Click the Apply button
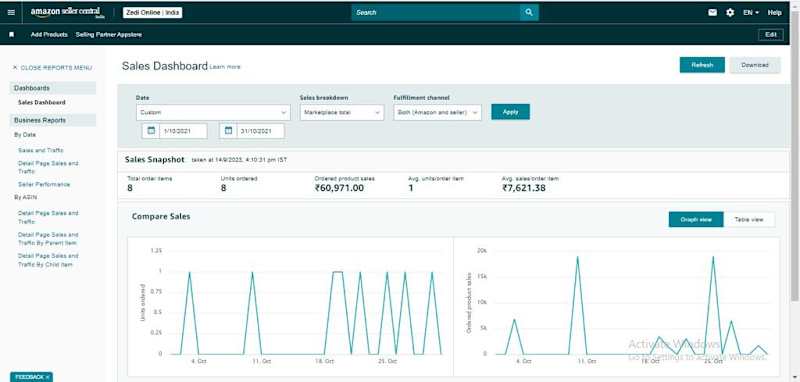 510,112
